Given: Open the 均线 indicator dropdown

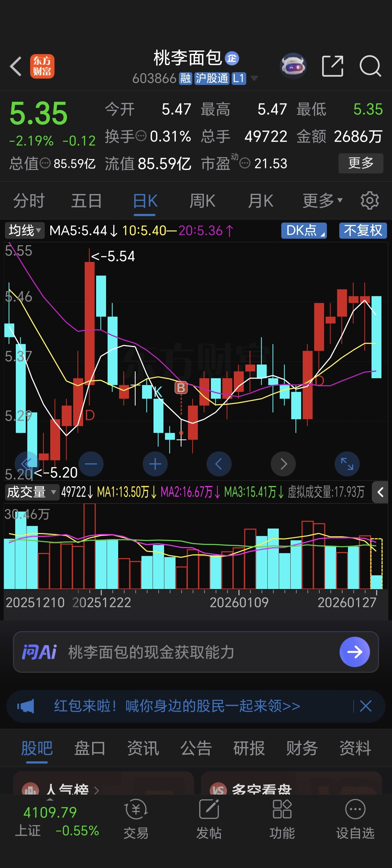Looking at the screenshot, I should [24, 231].
